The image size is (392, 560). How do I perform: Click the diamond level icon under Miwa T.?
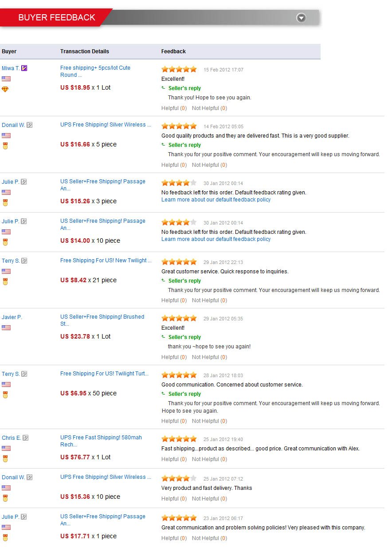pyautogui.click(x=5, y=89)
